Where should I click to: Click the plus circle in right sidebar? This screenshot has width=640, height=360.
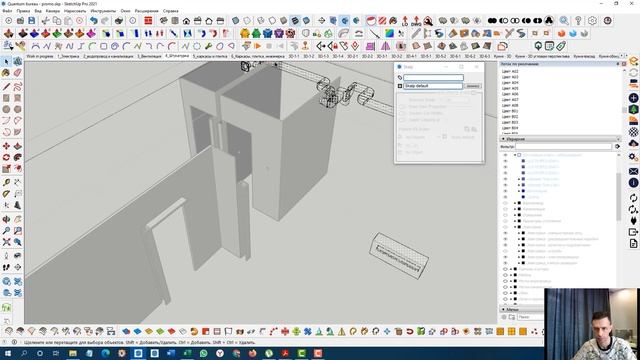[x=633, y=98]
